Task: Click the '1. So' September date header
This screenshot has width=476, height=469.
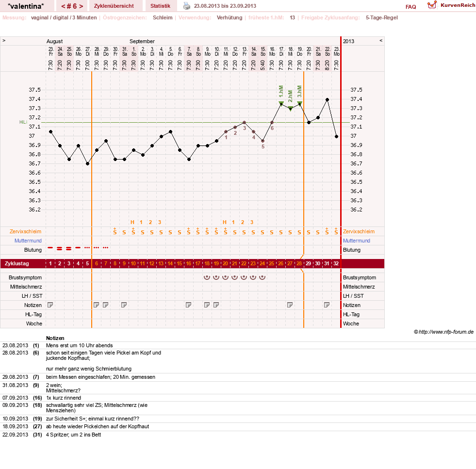Action: (x=133, y=51)
